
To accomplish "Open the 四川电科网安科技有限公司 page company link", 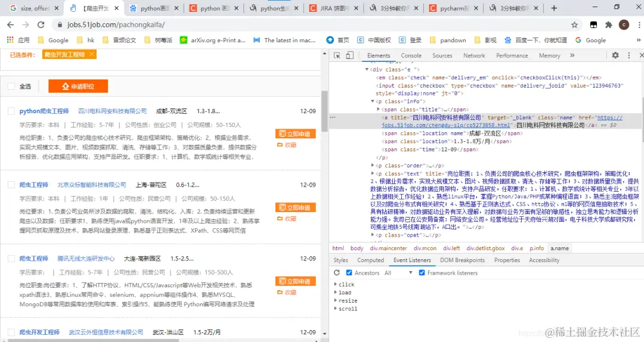I will click(x=112, y=111).
